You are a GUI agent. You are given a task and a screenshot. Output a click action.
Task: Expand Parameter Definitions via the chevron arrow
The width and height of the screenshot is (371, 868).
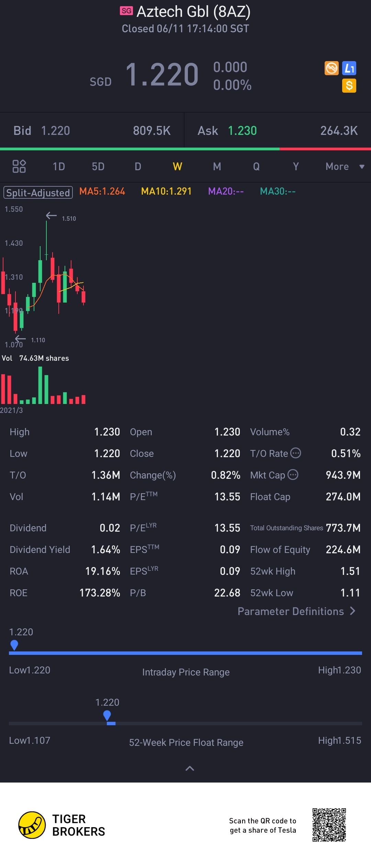click(352, 611)
